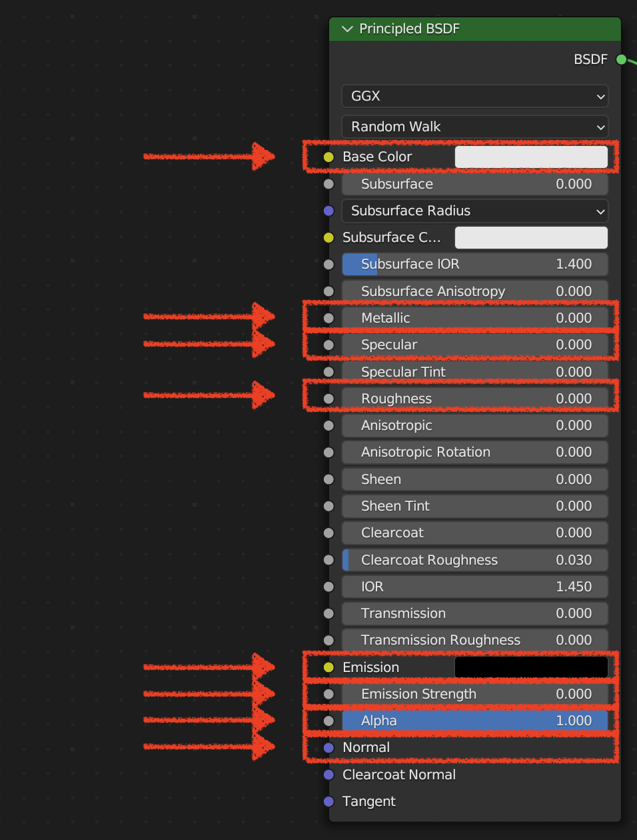Click the Roughness value slider

tap(474, 399)
